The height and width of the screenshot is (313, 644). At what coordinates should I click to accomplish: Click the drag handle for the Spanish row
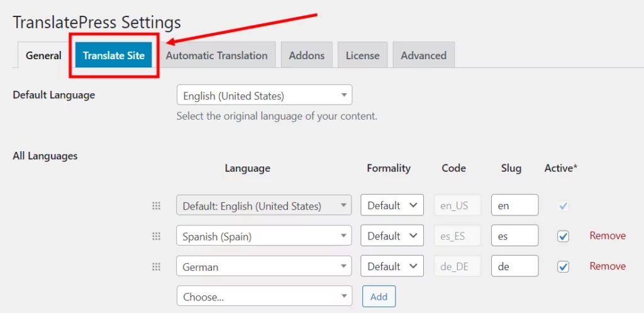point(156,236)
